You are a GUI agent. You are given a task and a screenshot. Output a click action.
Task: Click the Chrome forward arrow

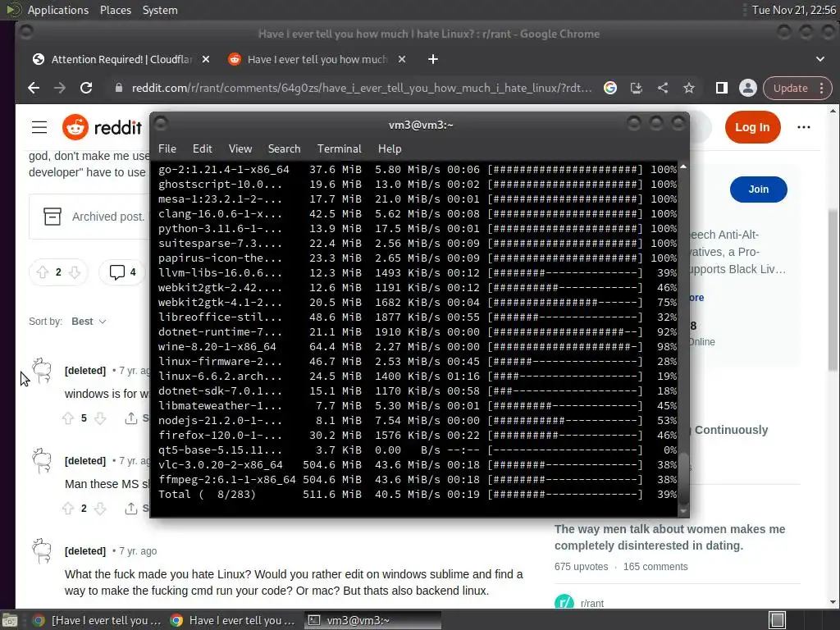point(60,88)
